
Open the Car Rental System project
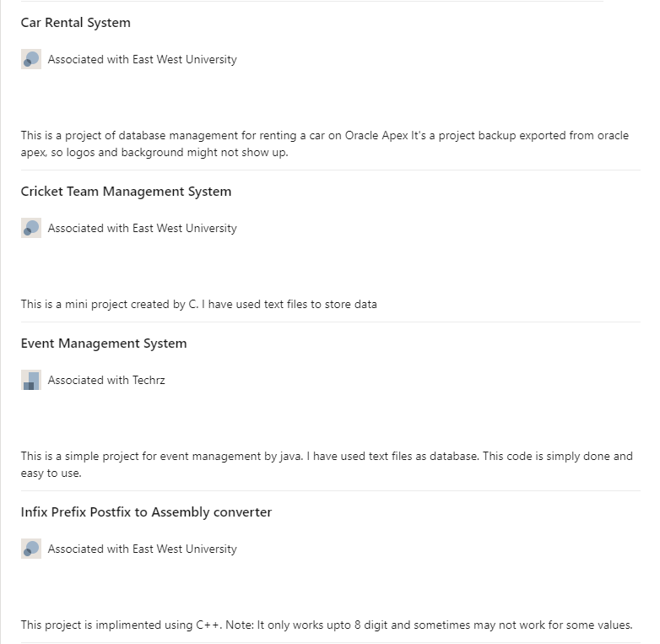(x=76, y=23)
